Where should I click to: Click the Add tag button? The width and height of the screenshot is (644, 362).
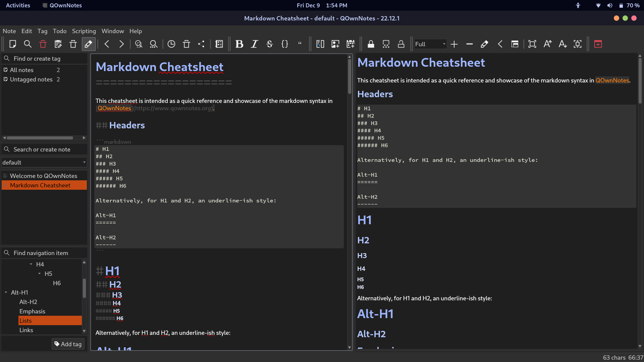click(68, 344)
